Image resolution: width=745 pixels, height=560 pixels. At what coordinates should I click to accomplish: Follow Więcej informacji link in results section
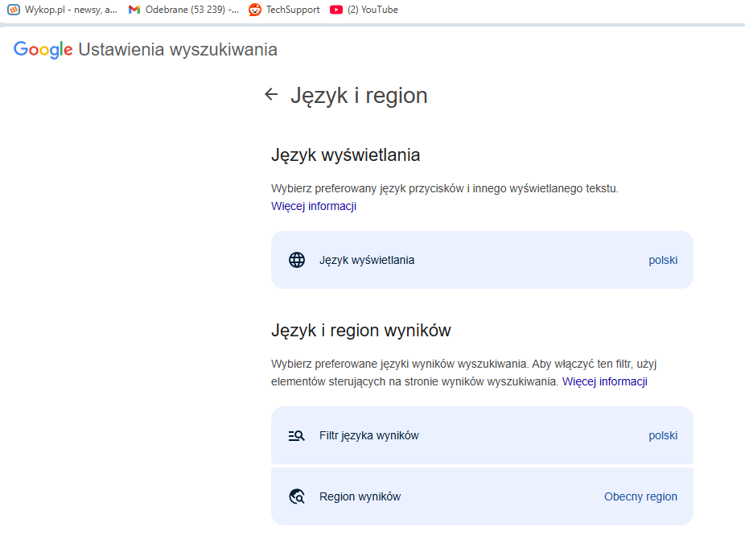(604, 381)
